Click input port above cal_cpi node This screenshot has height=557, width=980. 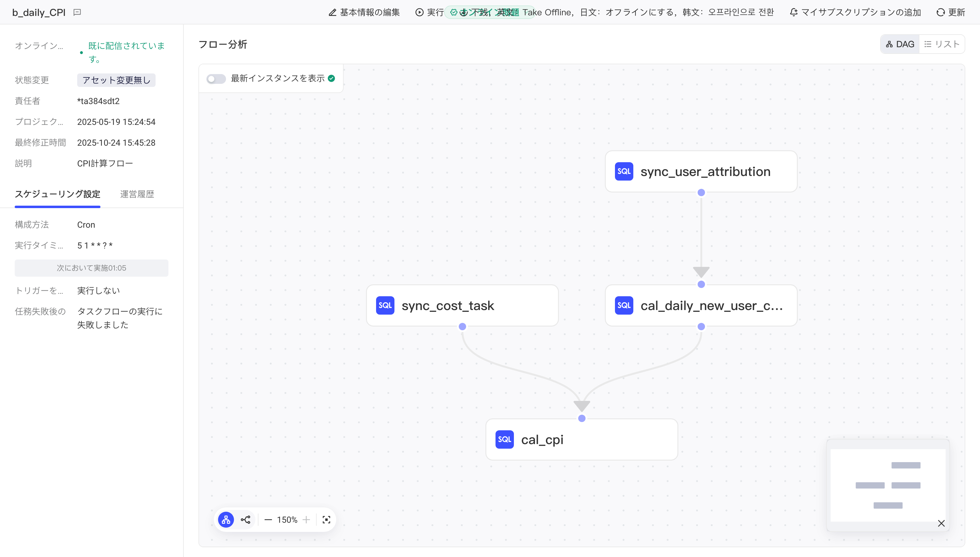click(x=582, y=418)
